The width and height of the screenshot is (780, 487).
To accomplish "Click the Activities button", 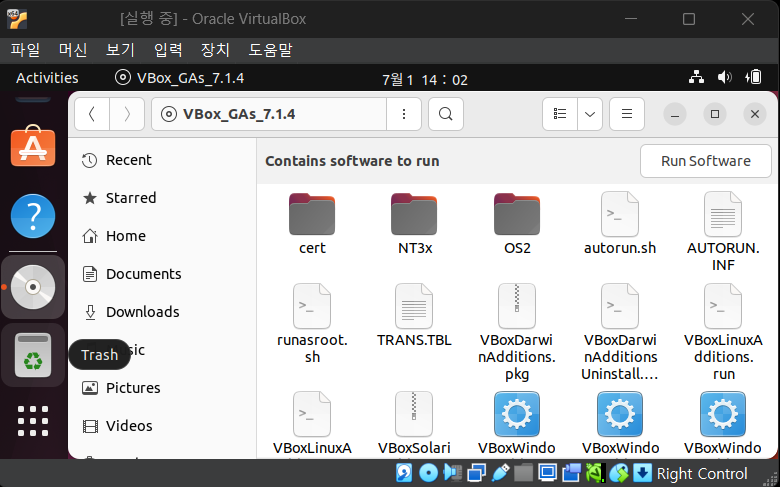I will 47,78.
